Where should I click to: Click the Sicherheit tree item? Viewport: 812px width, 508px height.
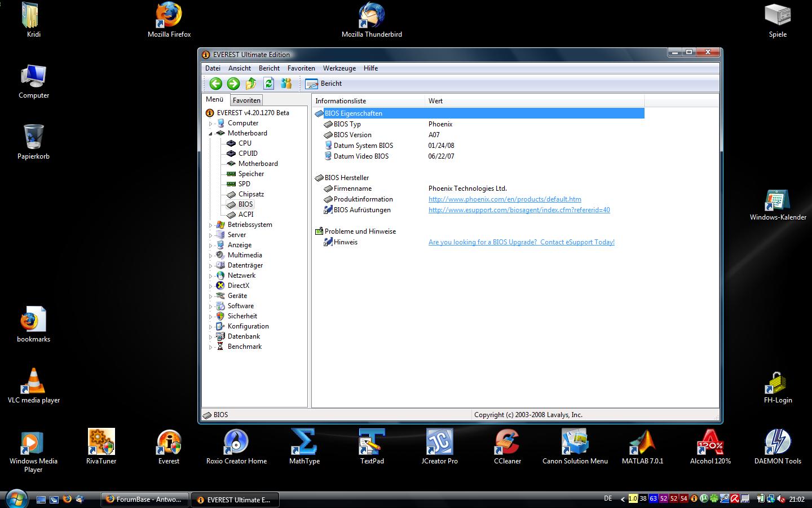(242, 316)
